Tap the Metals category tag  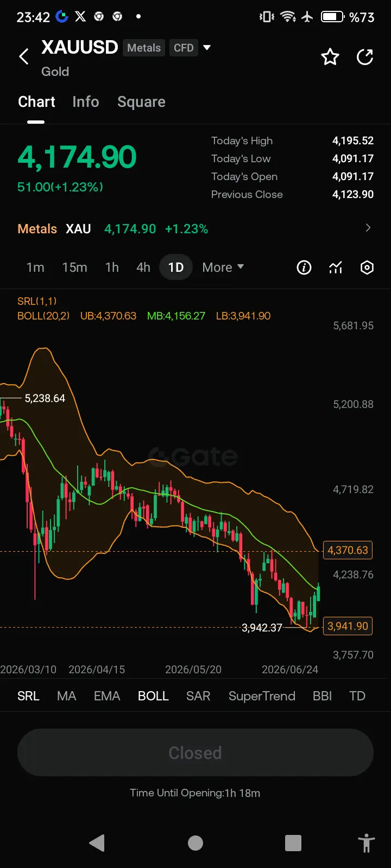tap(144, 48)
